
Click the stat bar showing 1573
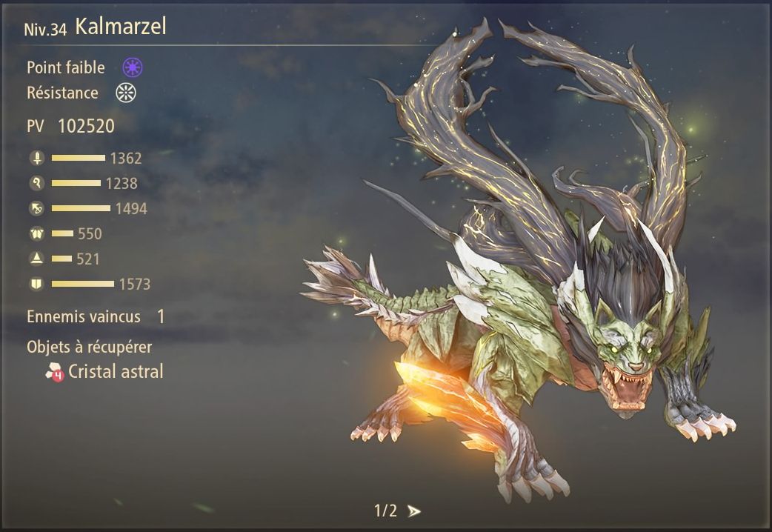[83, 284]
